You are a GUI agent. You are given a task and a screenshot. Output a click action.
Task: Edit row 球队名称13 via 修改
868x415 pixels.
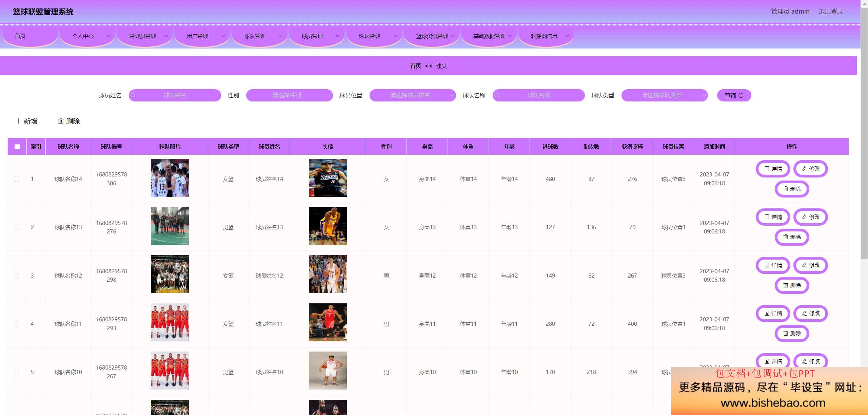[811, 217]
